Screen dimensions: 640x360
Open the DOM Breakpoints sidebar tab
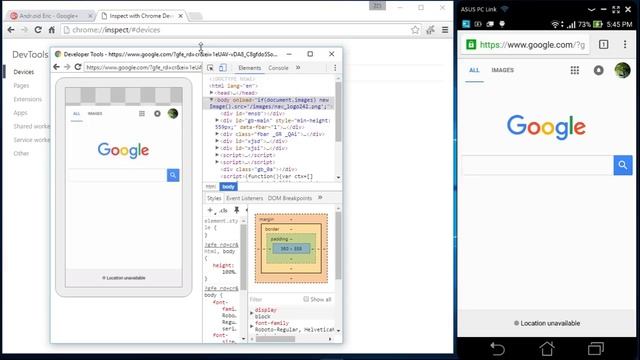click(x=290, y=198)
